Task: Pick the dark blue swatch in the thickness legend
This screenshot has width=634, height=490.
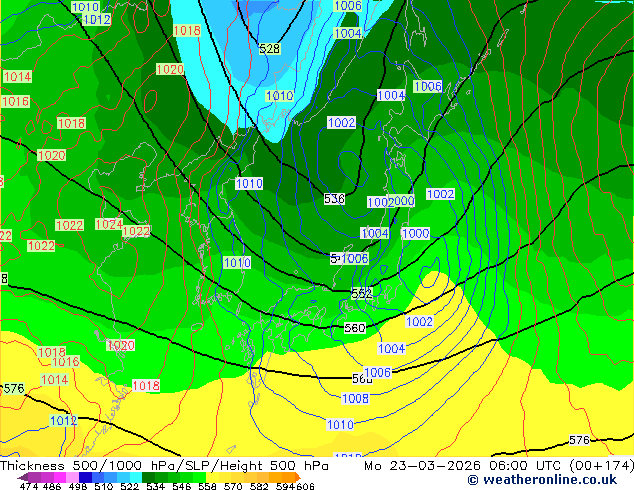Action: [85, 477]
